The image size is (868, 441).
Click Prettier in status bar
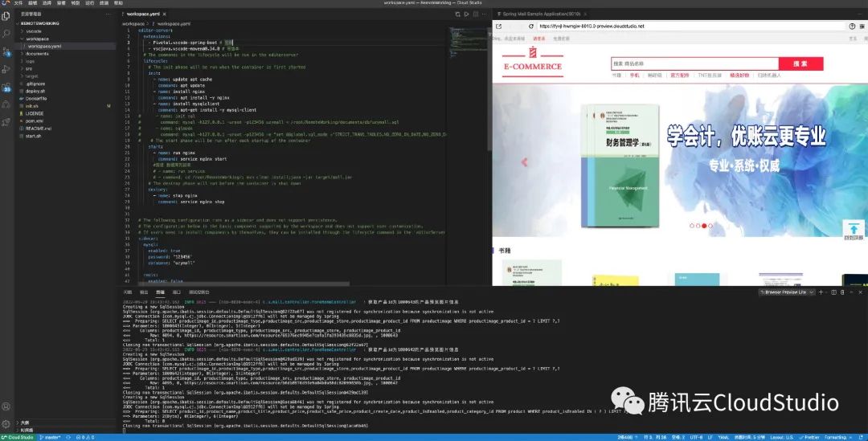(x=810, y=437)
